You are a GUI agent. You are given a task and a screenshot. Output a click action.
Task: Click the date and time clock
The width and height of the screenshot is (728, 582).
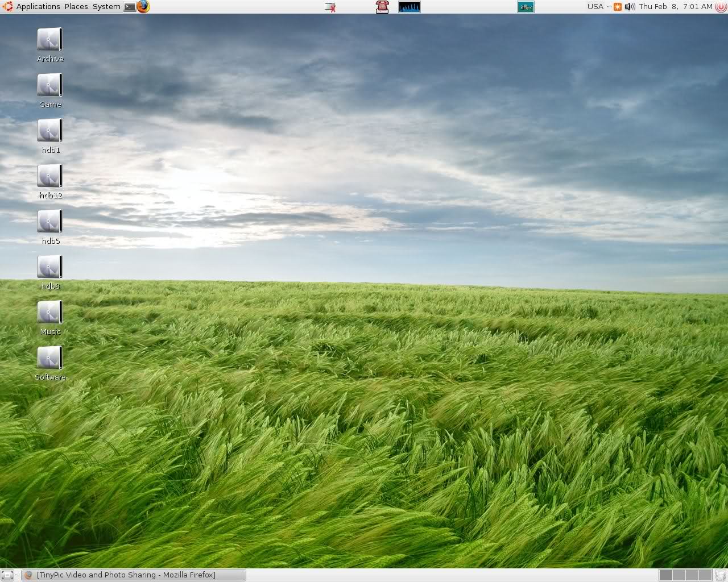click(675, 7)
